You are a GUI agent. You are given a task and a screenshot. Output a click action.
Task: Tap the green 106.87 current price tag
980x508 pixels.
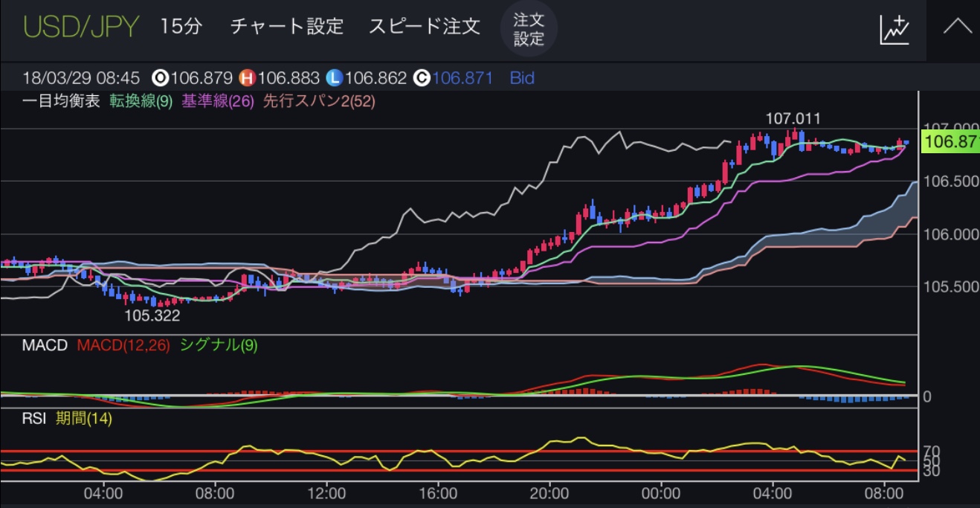coord(950,141)
